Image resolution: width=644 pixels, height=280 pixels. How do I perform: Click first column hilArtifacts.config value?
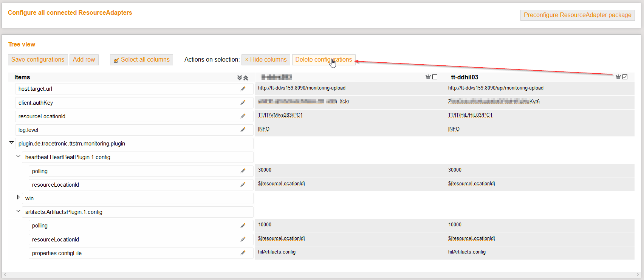pos(277,252)
